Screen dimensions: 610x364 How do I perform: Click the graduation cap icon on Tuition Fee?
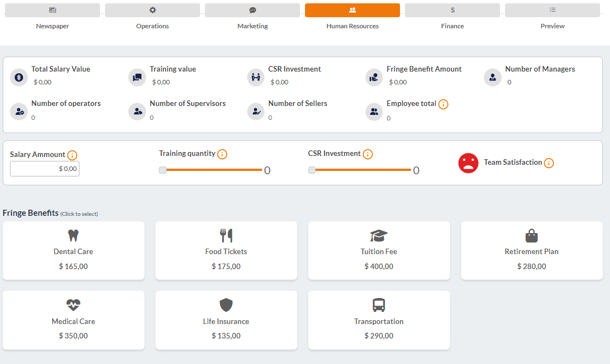tap(378, 235)
